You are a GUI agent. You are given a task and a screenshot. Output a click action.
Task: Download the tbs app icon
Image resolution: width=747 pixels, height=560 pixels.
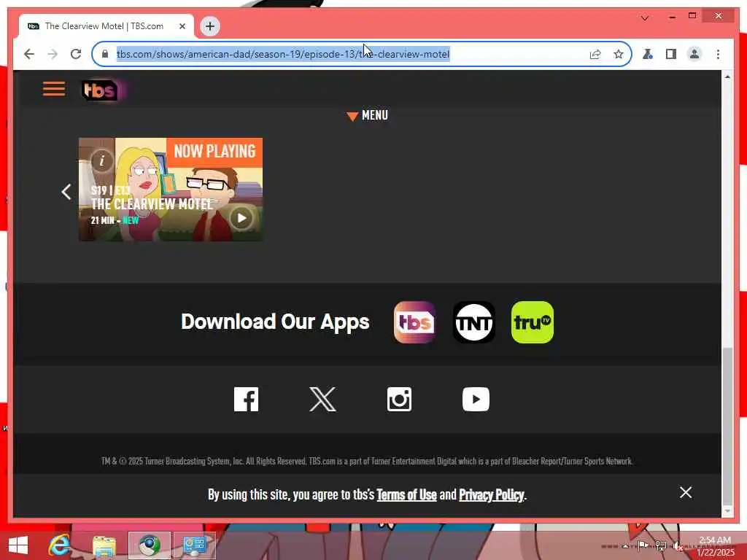(x=414, y=322)
